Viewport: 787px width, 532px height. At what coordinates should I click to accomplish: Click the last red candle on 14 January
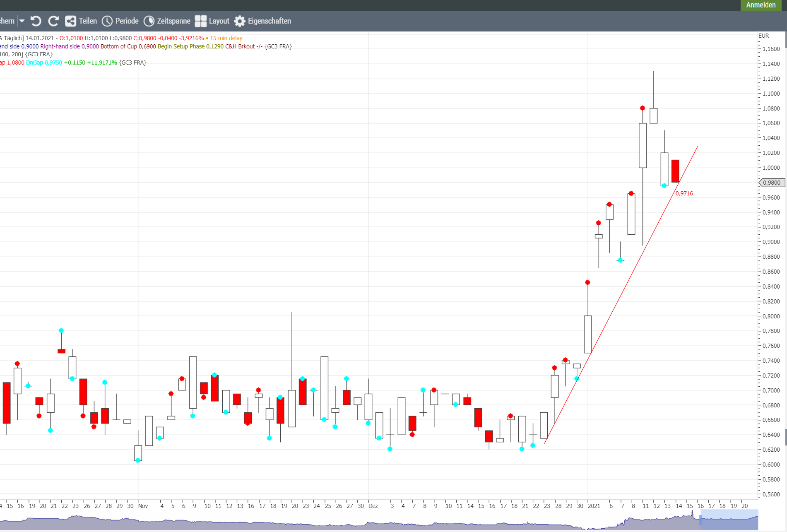coord(675,171)
